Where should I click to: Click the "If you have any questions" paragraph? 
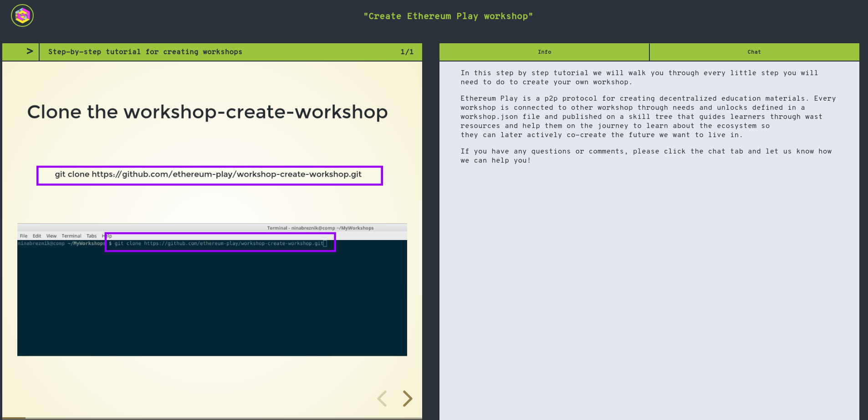tap(646, 156)
